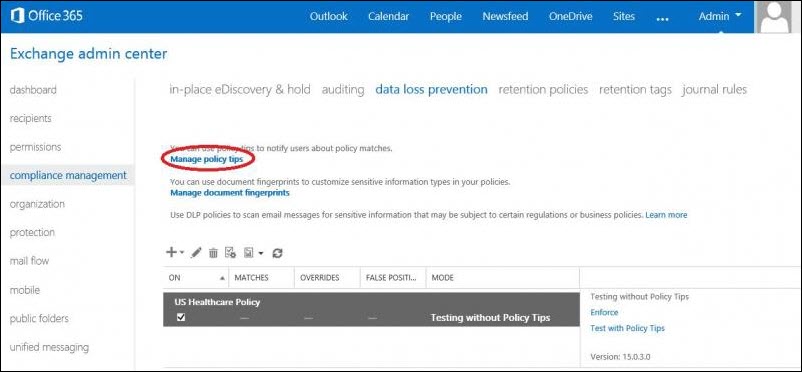Open the user profile picture
Image resolution: width=802 pixels, height=372 pixels.
[x=775, y=17]
